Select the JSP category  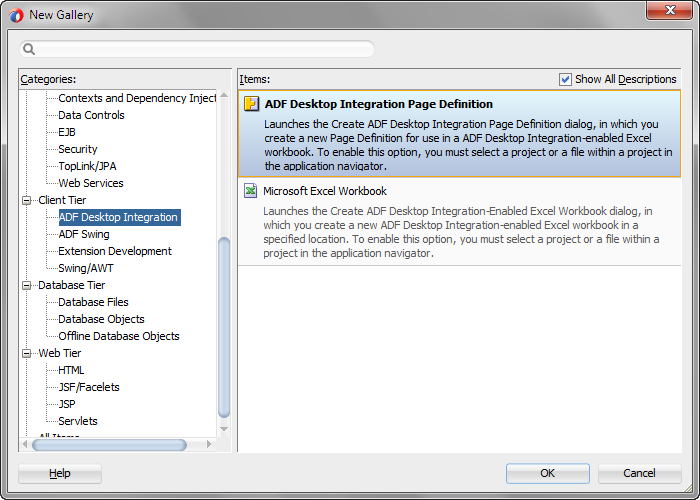point(67,404)
